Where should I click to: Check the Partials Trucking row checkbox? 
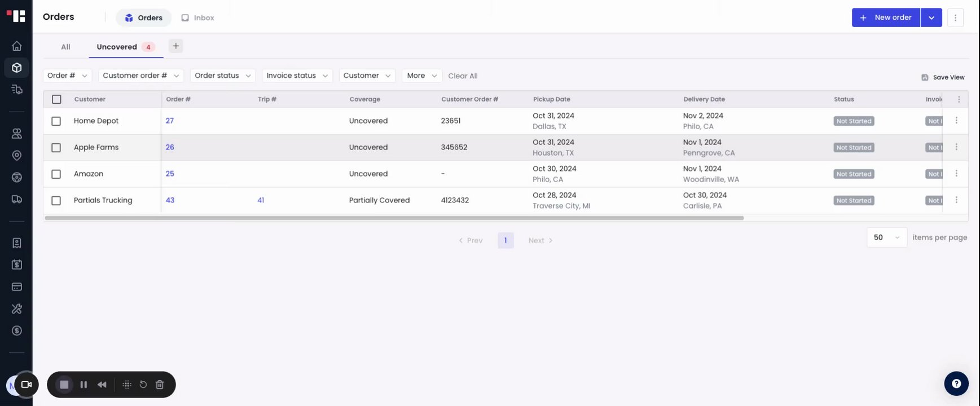point(56,201)
